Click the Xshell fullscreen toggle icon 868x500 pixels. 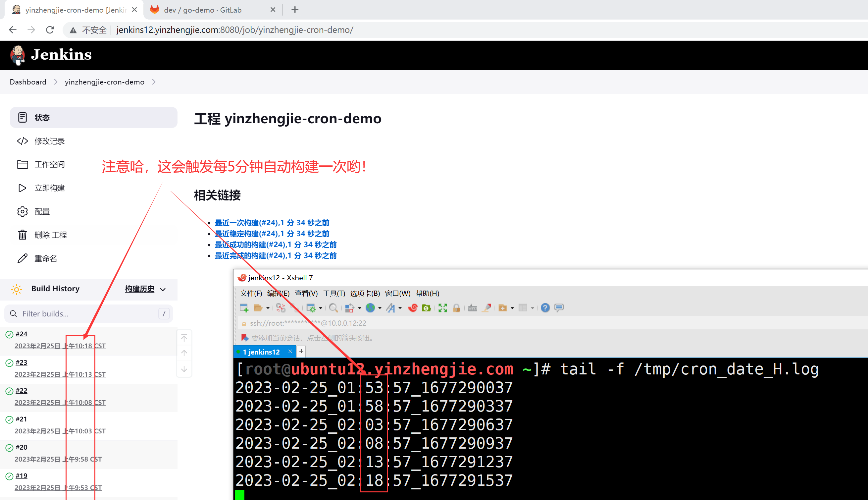(x=442, y=308)
